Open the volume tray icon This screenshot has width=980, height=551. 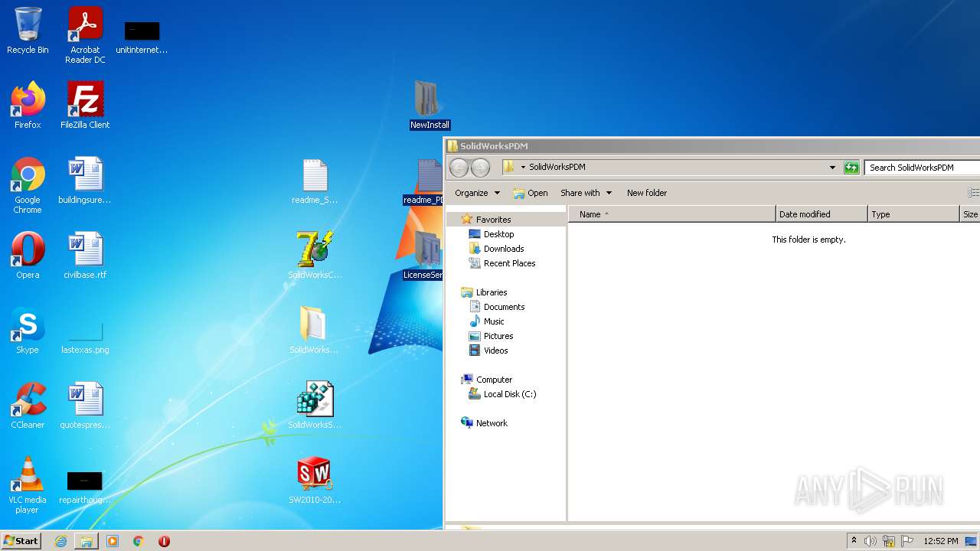(x=871, y=541)
